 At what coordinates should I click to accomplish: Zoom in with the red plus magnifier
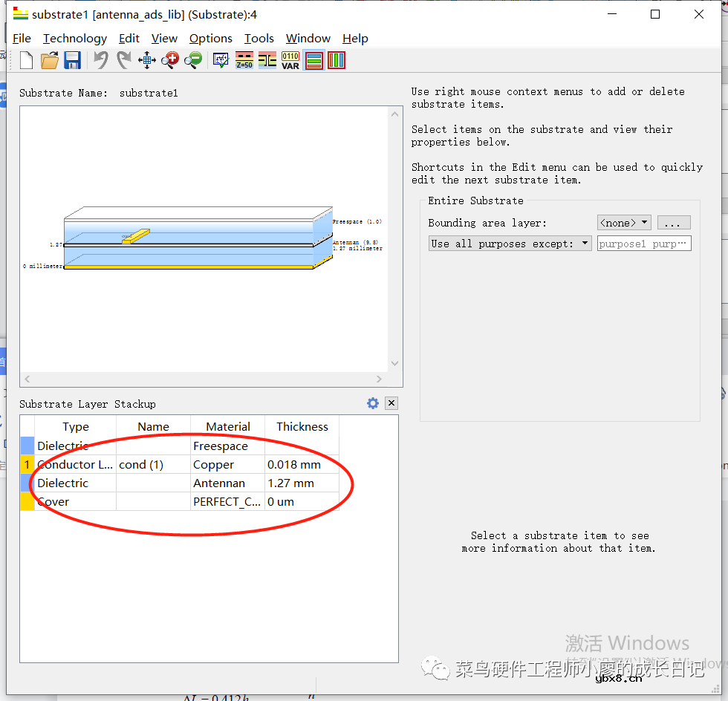point(170,61)
